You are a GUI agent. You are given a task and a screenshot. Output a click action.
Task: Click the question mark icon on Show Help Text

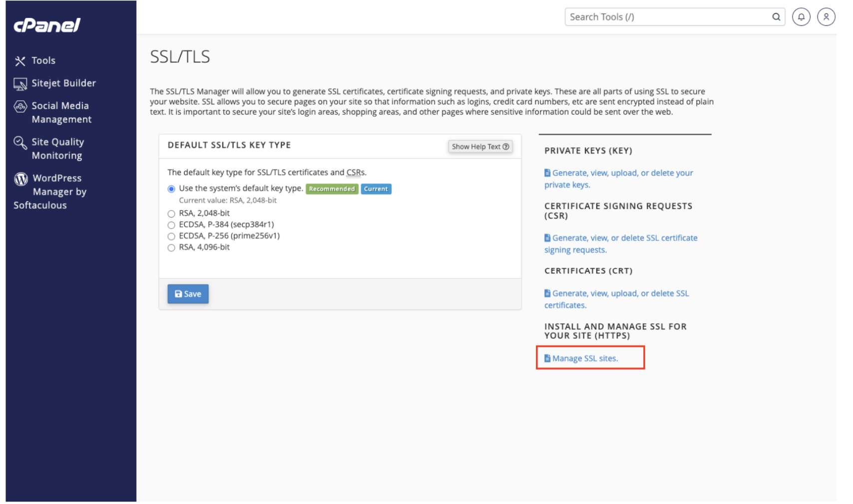(x=506, y=147)
